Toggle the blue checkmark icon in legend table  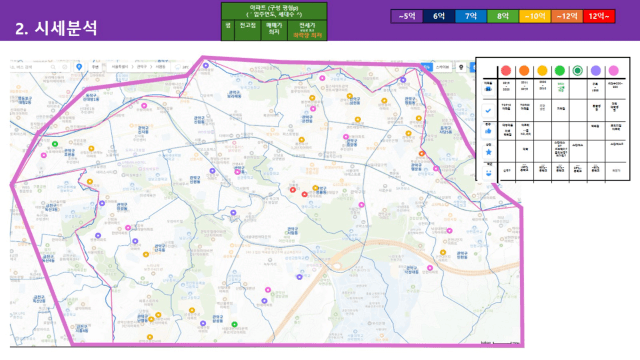489,111
